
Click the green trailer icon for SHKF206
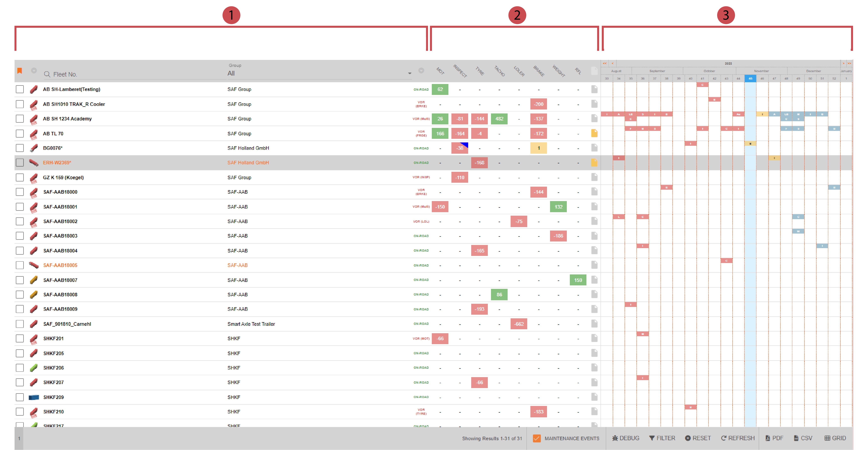tap(34, 368)
